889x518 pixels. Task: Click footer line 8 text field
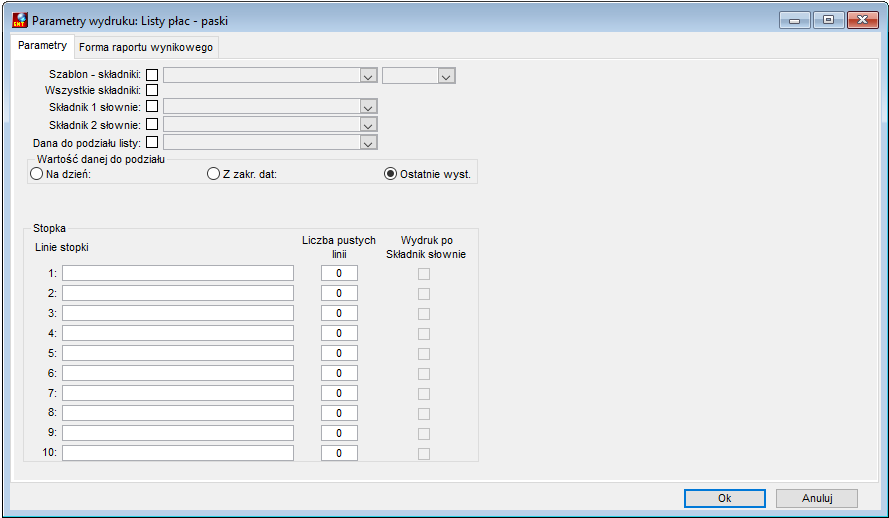(178, 413)
